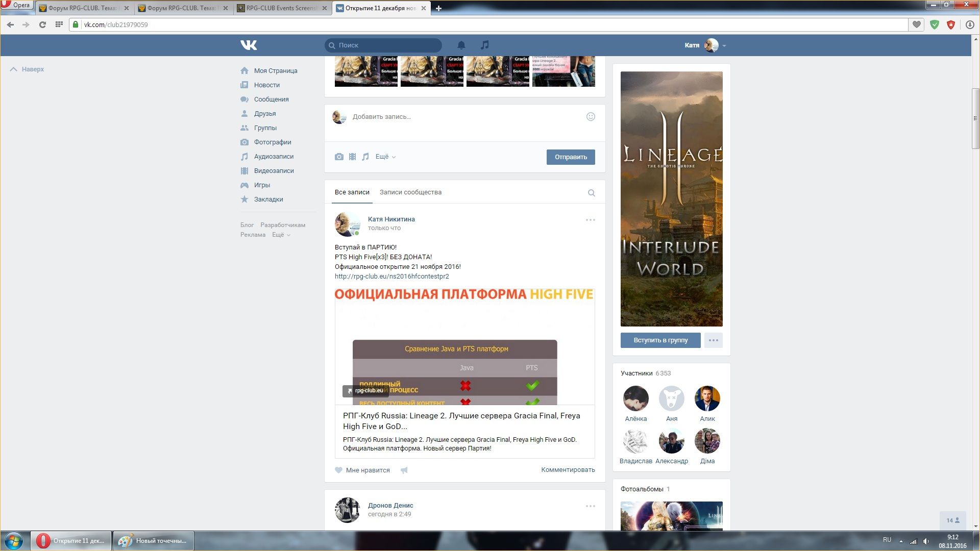Toggle the green shield extension icon
The image size is (980, 551).
click(934, 24)
